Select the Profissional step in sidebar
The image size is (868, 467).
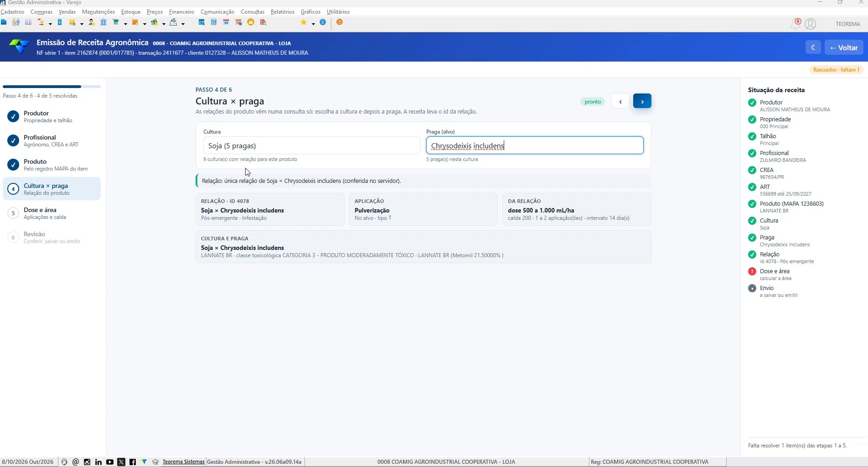52,140
